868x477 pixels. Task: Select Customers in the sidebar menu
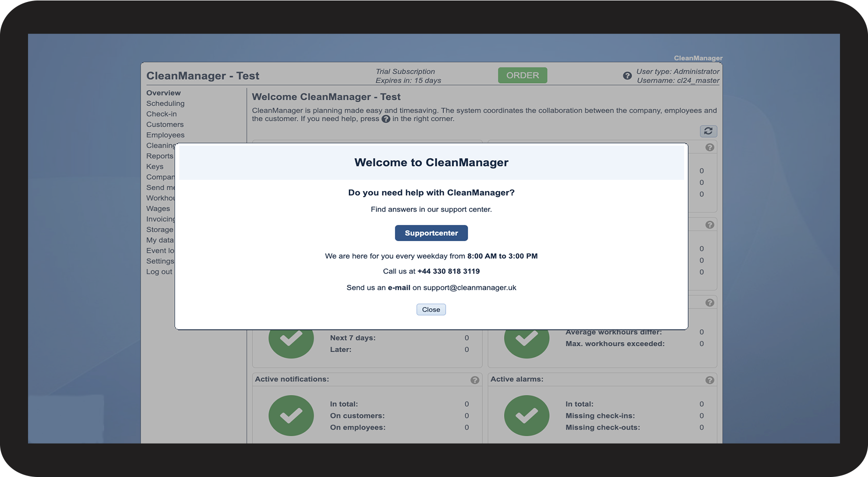pos(165,125)
